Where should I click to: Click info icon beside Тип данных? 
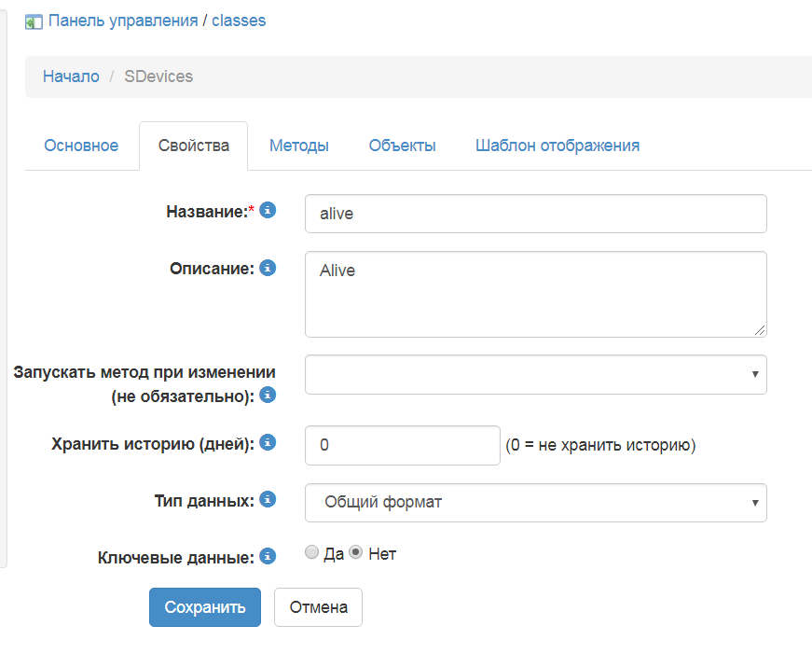click(268, 500)
